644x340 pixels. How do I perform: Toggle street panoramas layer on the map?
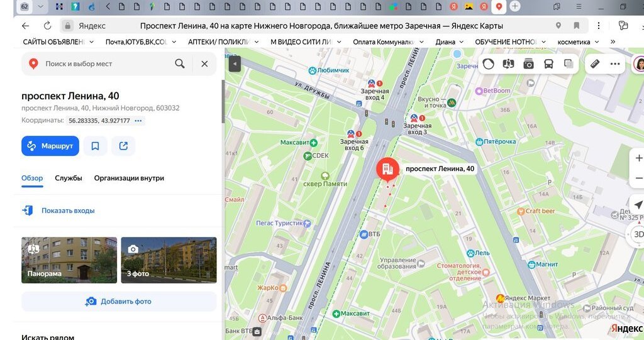509,64
